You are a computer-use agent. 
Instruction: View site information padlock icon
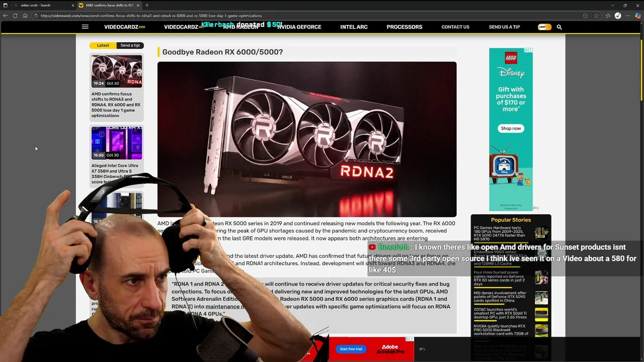pyautogui.click(x=36, y=16)
